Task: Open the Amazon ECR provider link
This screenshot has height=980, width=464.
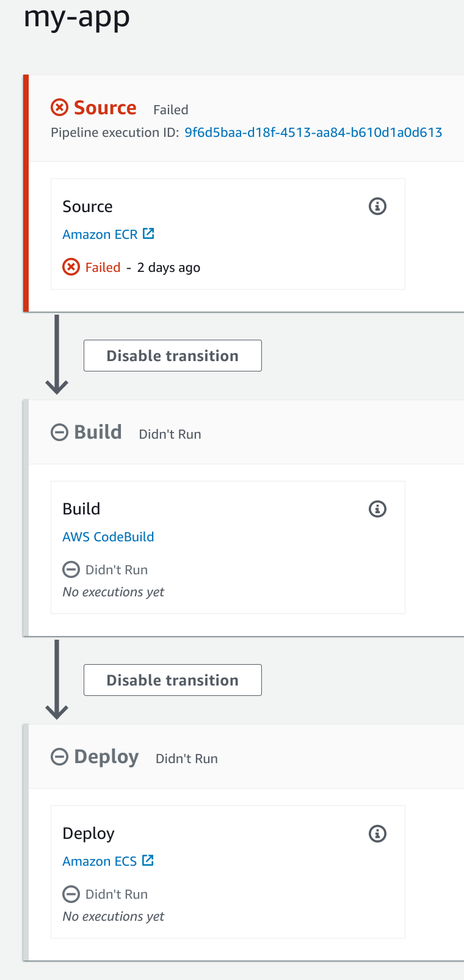Action: click(x=100, y=235)
